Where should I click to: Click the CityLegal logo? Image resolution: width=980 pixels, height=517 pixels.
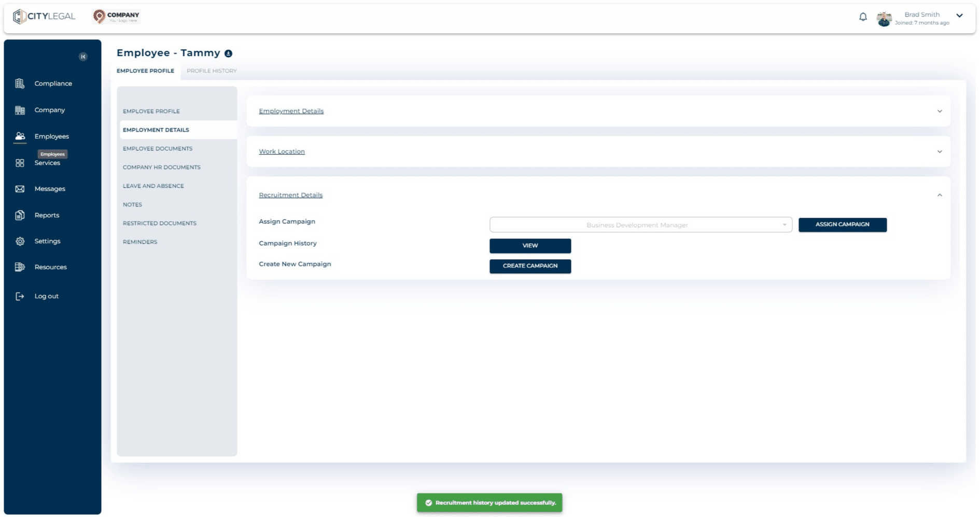pyautogui.click(x=44, y=17)
